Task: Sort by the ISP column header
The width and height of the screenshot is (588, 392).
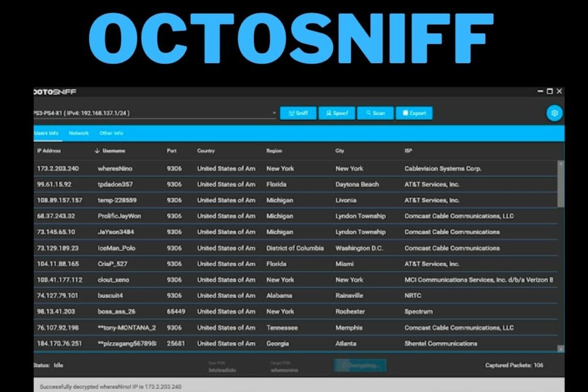Action: pyautogui.click(x=408, y=150)
